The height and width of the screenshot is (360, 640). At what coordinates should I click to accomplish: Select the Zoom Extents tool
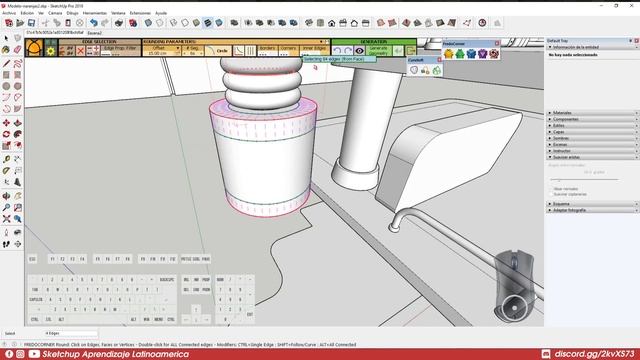(6, 219)
